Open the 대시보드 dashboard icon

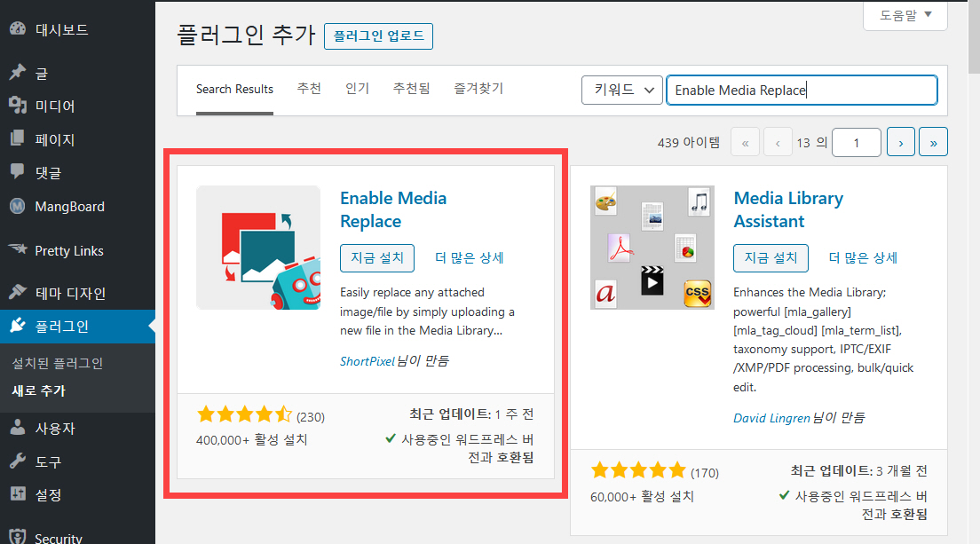tap(18, 28)
